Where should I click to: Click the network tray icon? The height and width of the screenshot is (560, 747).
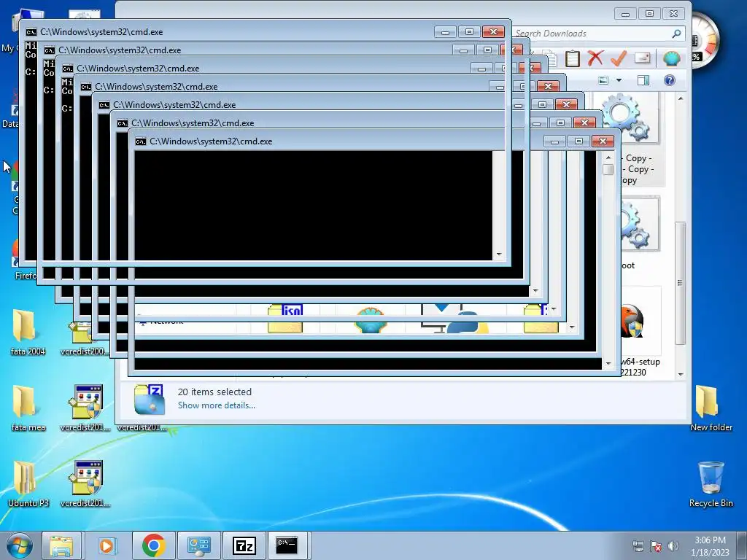(638, 546)
